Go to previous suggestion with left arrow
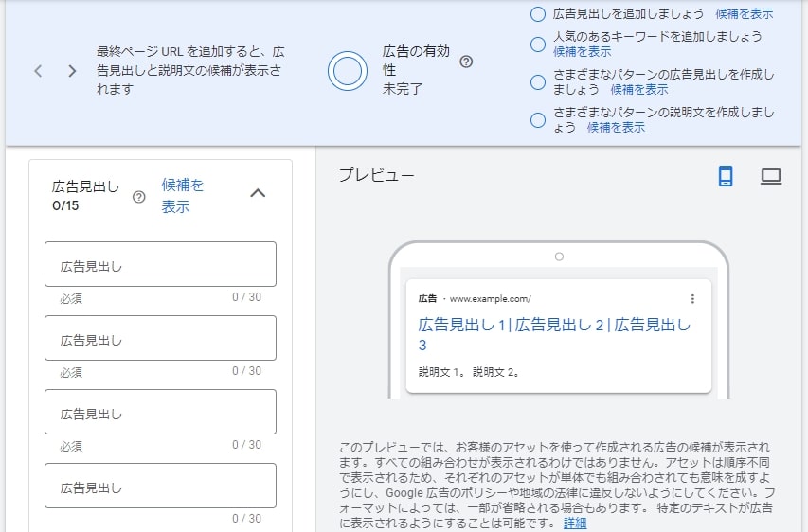 (38, 71)
